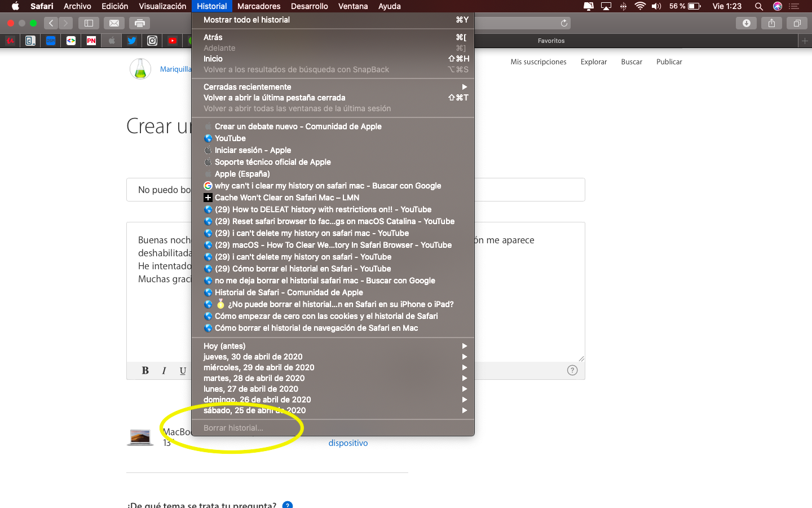
Task: Open the Marcadores menu
Action: (259, 6)
